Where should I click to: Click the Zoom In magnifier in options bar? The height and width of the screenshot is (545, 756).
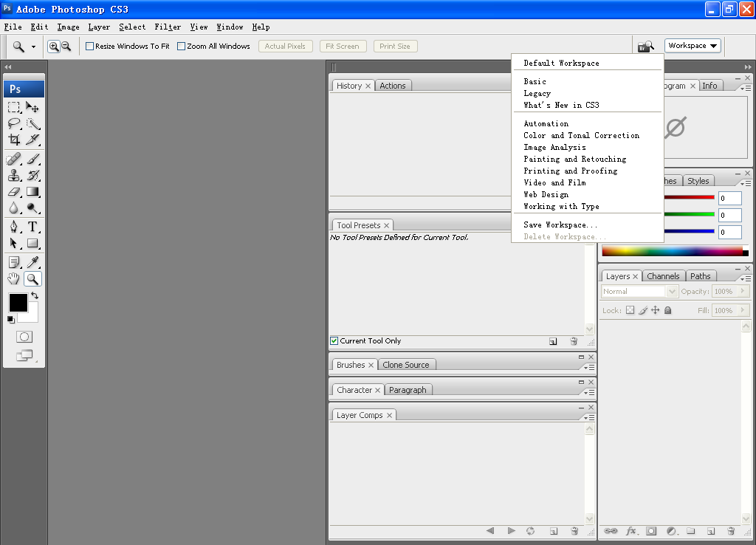tap(53, 47)
